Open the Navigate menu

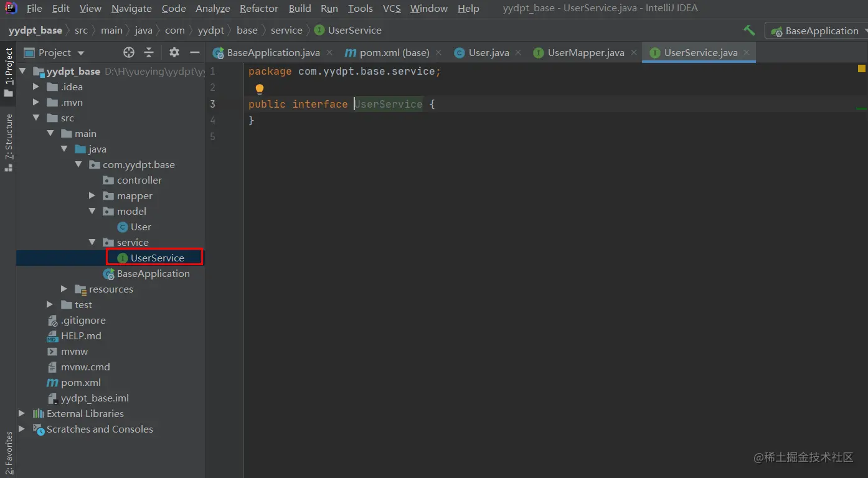pos(131,8)
